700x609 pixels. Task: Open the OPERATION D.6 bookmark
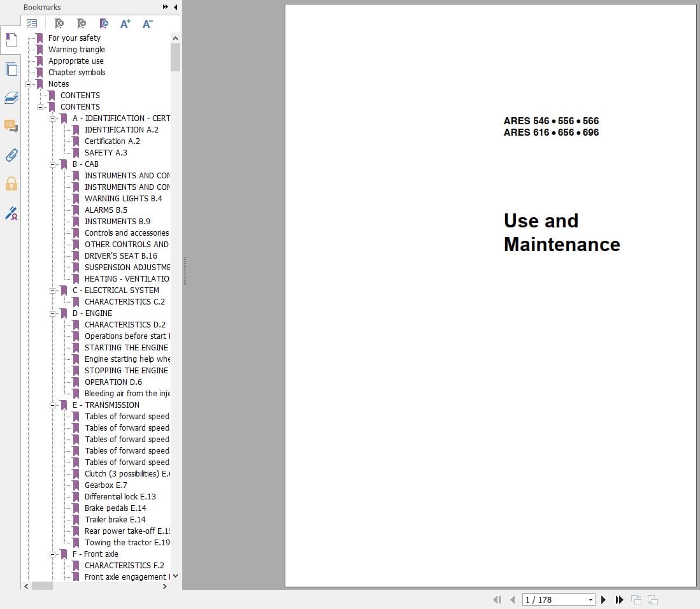(x=113, y=382)
